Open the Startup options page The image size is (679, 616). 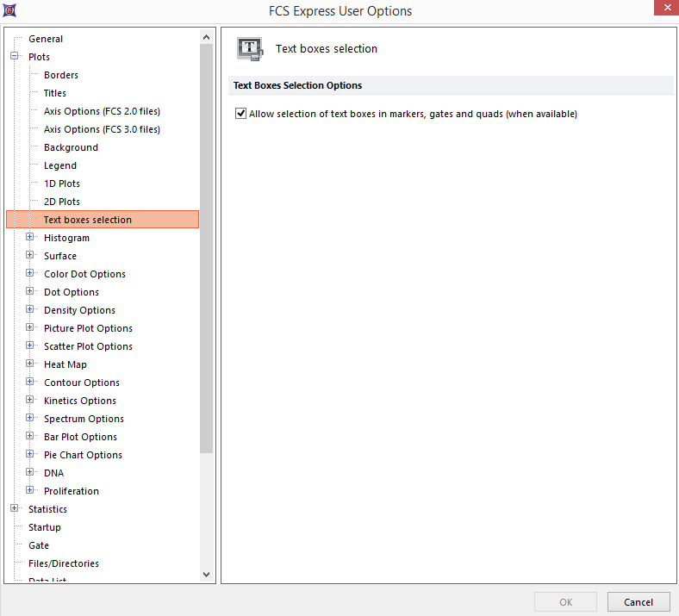click(45, 527)
